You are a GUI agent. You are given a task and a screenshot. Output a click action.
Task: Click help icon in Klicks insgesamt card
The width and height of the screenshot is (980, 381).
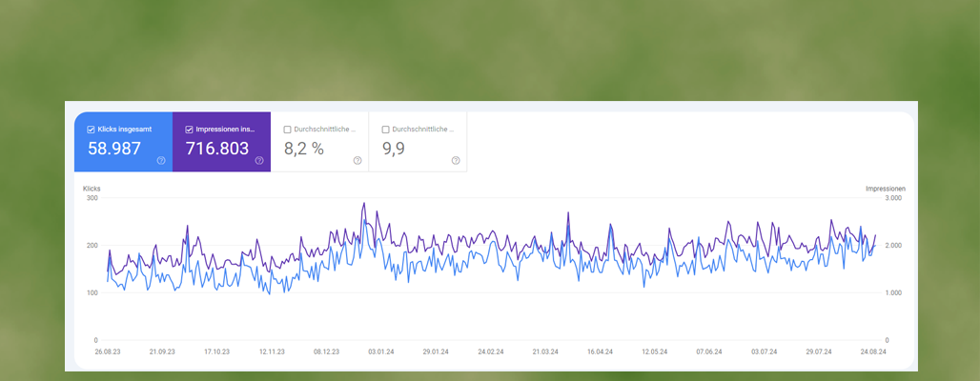coord(161,160)
